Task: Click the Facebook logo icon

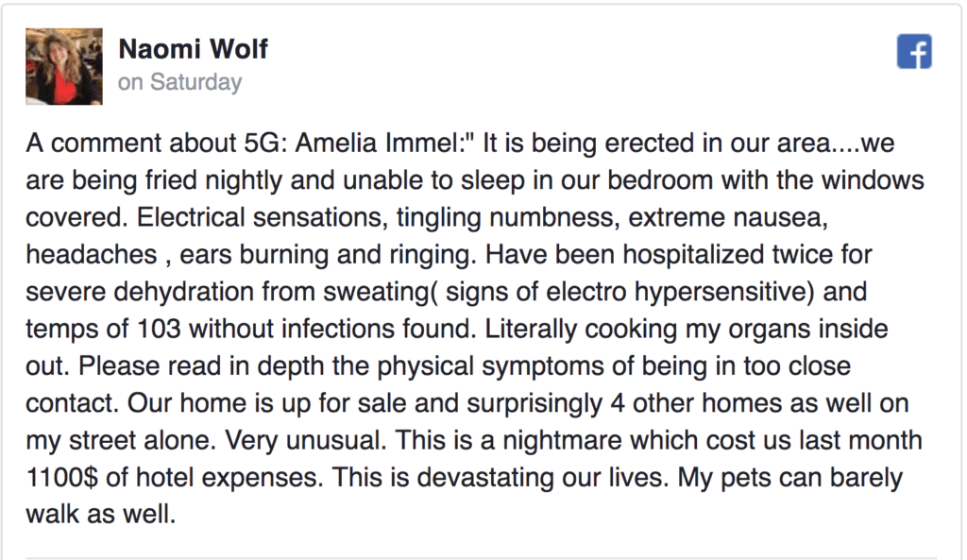Action: (x=914, y=52)
